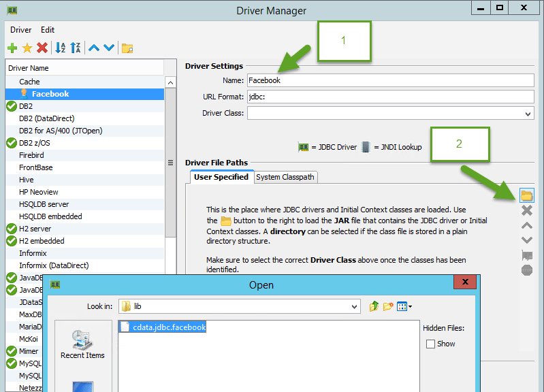Click the folder search Find Drivers icon
This screenshot has width=544, height=392.
point(127,48)
